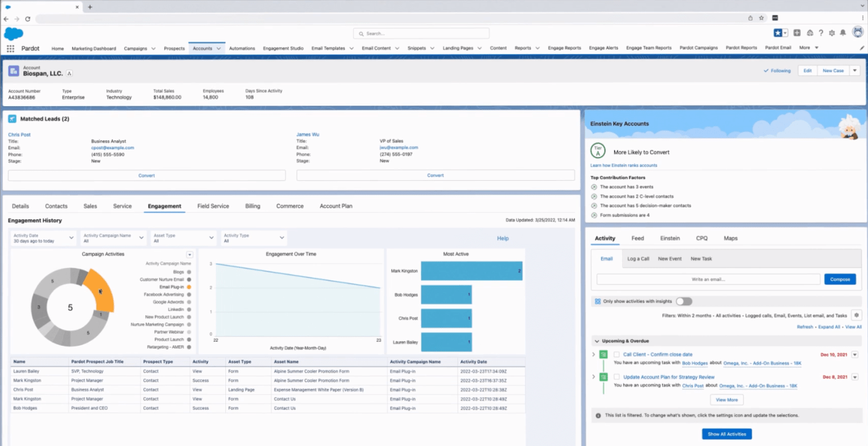The height and width of the screenshot is (446, 868).
Task: Collapse the Upcoming & Overdue section
Action: [x=596, y=341]
